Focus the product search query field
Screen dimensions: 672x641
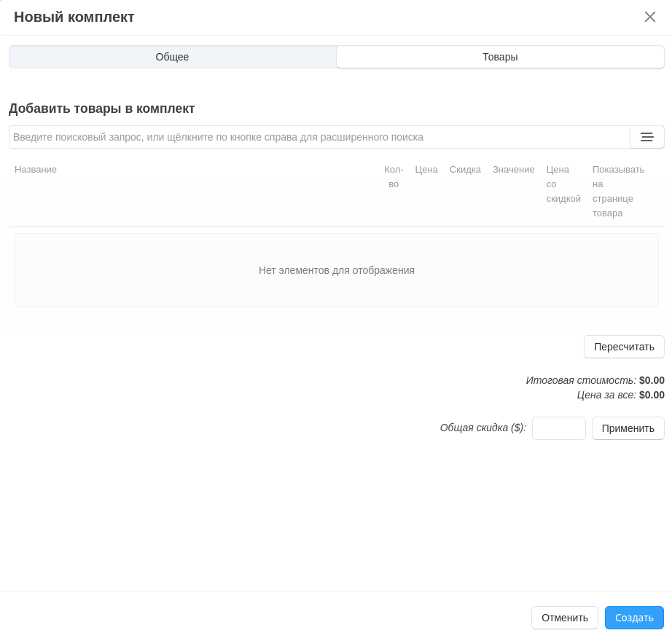point(319,137)
